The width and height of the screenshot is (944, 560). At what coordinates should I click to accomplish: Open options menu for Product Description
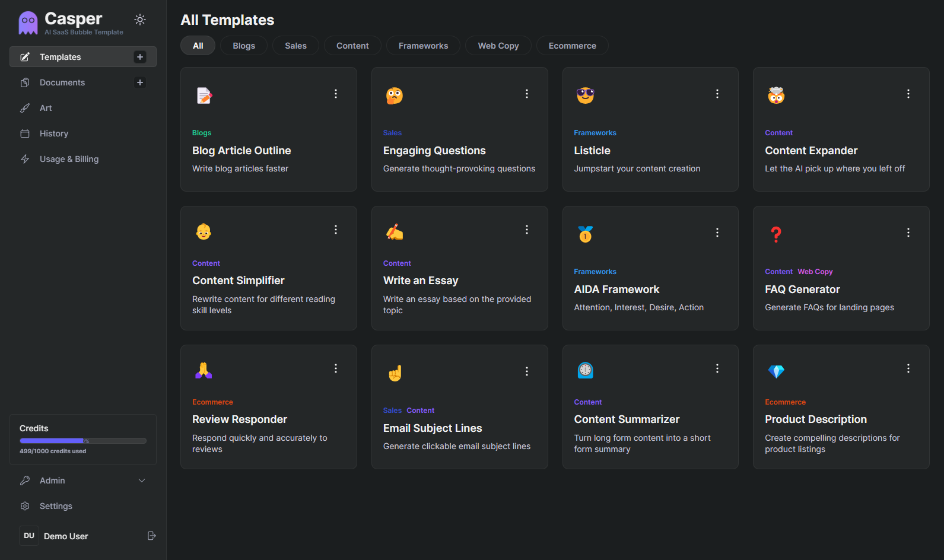908,368
